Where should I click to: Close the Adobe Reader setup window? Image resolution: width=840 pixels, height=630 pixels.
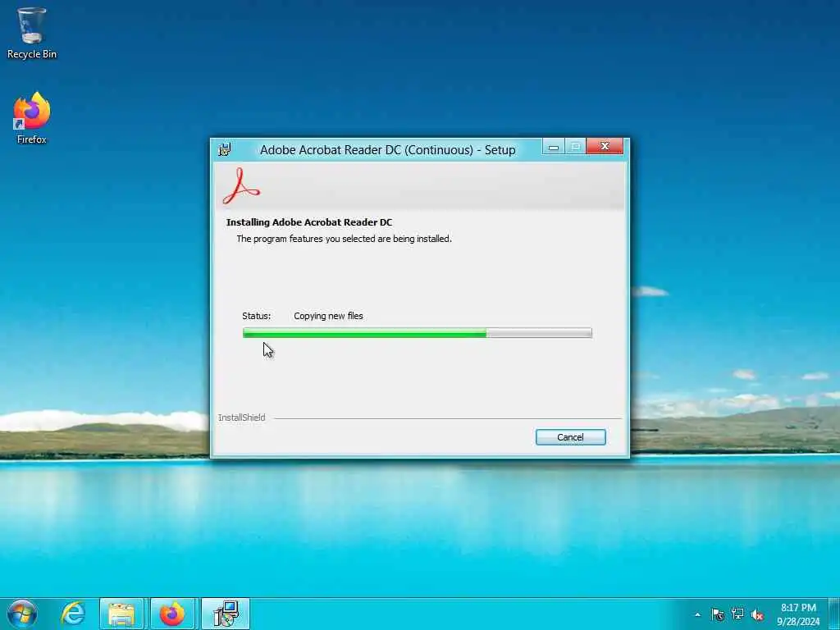coord(605,146)
